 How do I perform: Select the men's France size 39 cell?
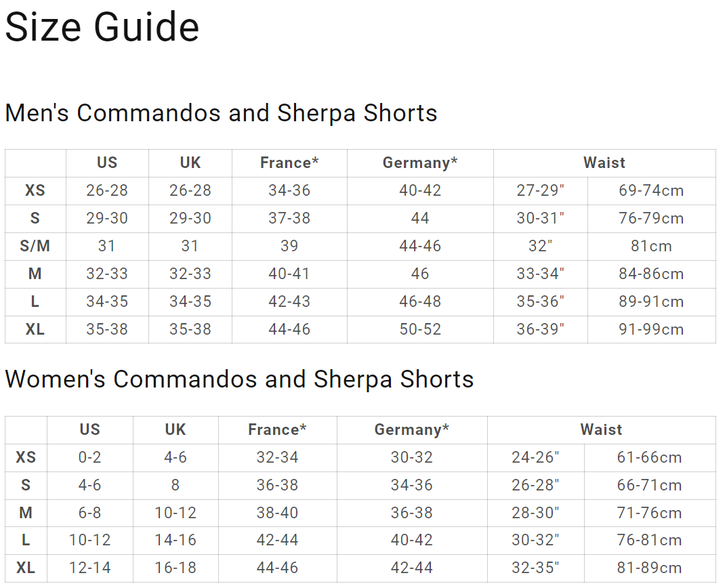(289, 246)
